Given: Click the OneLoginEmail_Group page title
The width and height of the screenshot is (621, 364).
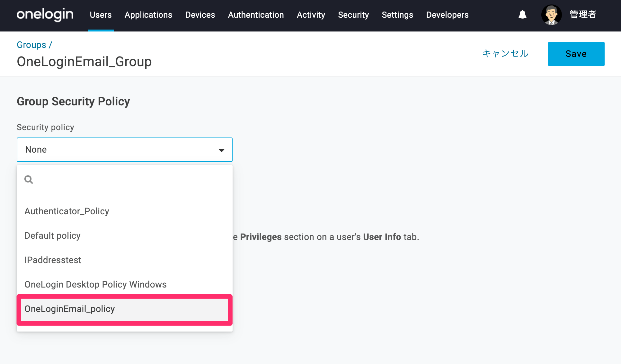Looking at the screenshot, I should [x=84, y=62].
